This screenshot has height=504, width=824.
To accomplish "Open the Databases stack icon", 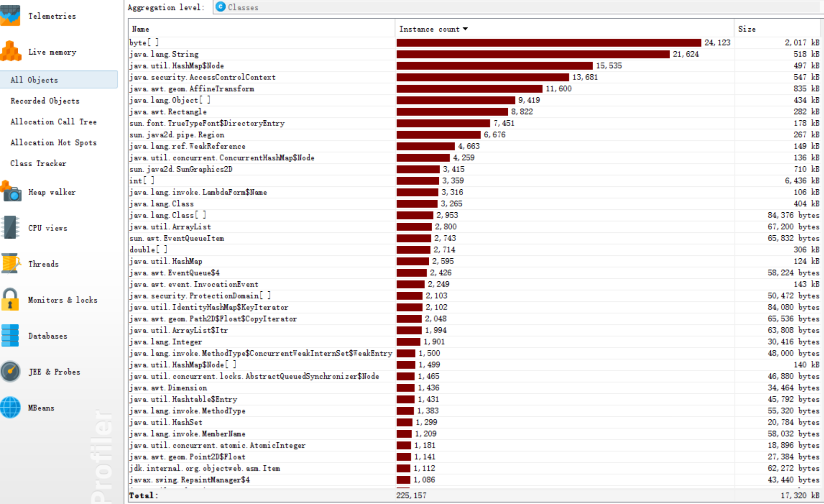I will click(10, 335).
